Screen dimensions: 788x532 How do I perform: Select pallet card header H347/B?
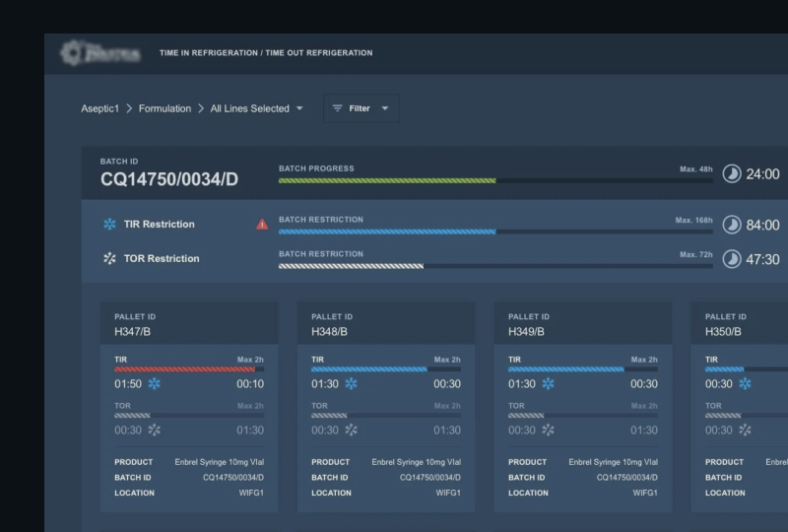point(189,323)
